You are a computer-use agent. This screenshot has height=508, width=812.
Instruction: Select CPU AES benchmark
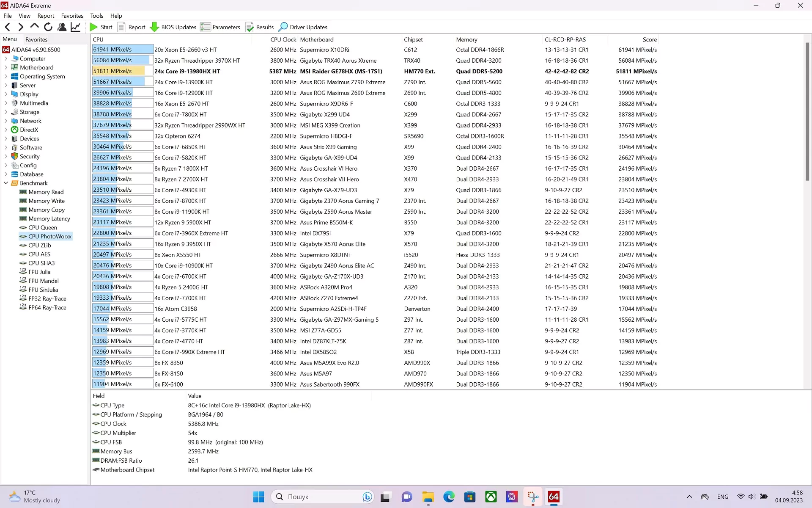click(x=39, y=254)
